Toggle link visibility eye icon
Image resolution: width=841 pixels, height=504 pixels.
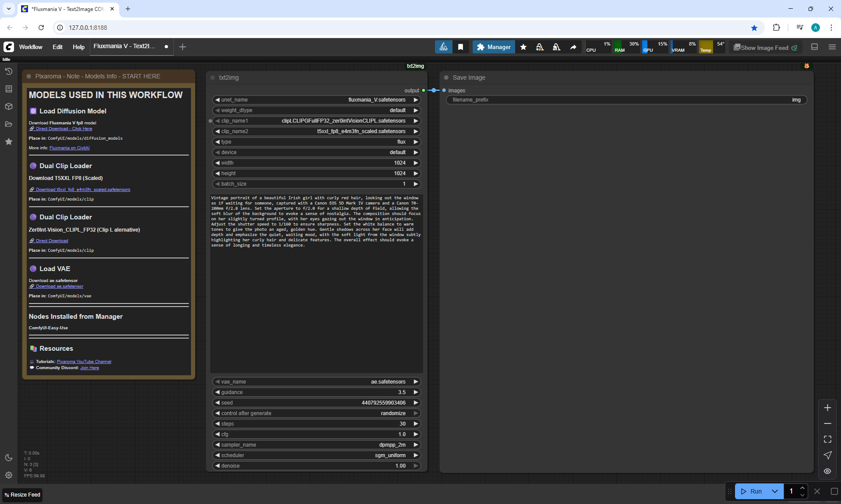(827, 471)
